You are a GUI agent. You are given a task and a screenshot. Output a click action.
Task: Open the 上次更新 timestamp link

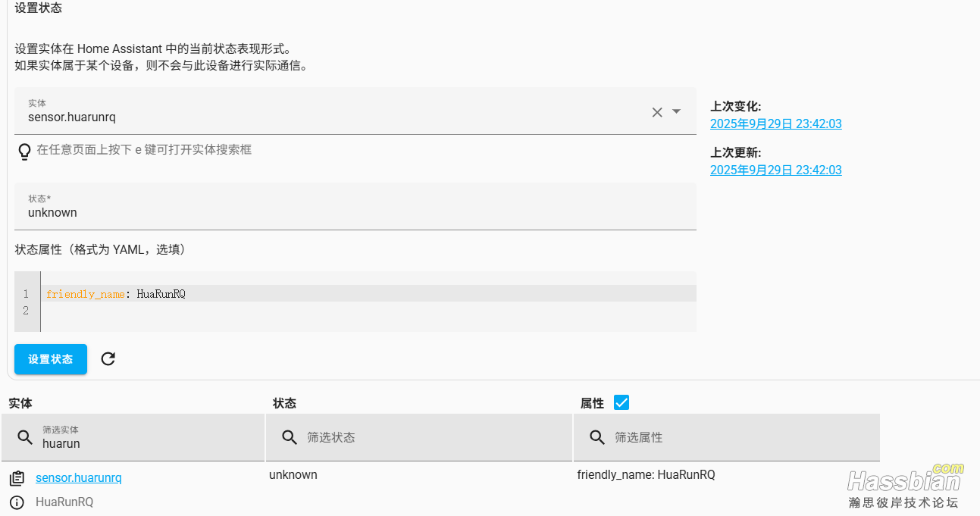775,170
